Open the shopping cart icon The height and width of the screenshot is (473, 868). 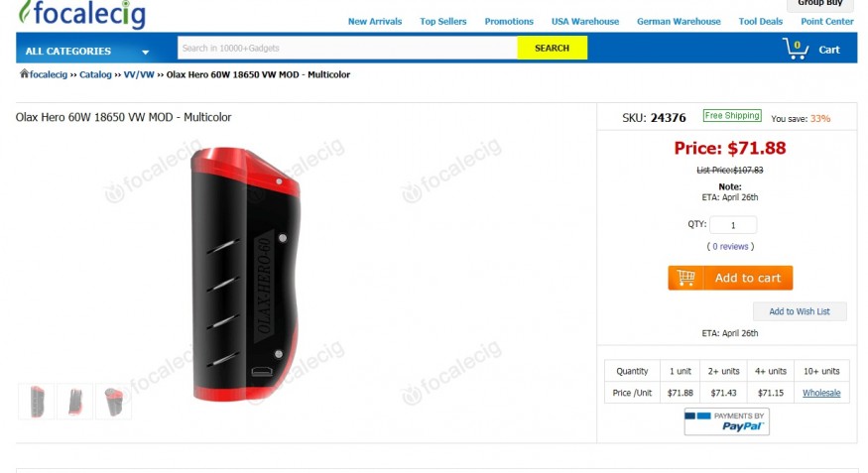[x=796, y=49]
